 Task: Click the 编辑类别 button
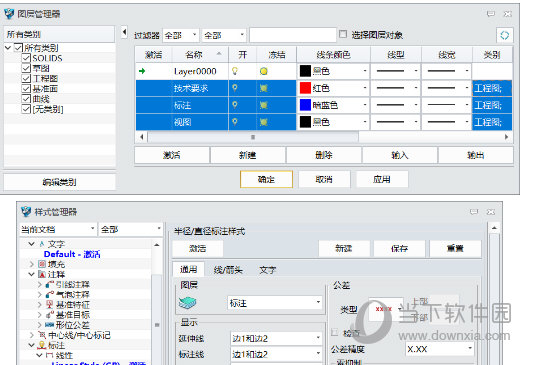pyautogui.click(x=59, y=182)
